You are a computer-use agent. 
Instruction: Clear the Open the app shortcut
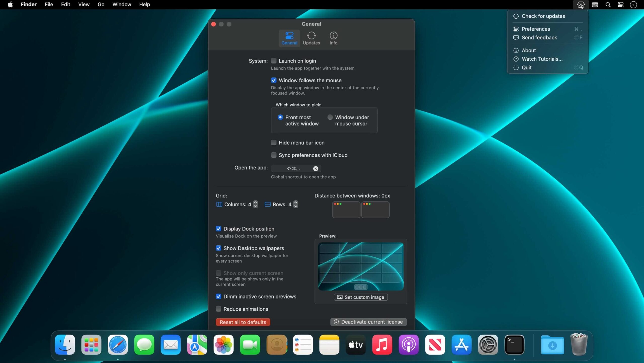[x=315, y=169]
